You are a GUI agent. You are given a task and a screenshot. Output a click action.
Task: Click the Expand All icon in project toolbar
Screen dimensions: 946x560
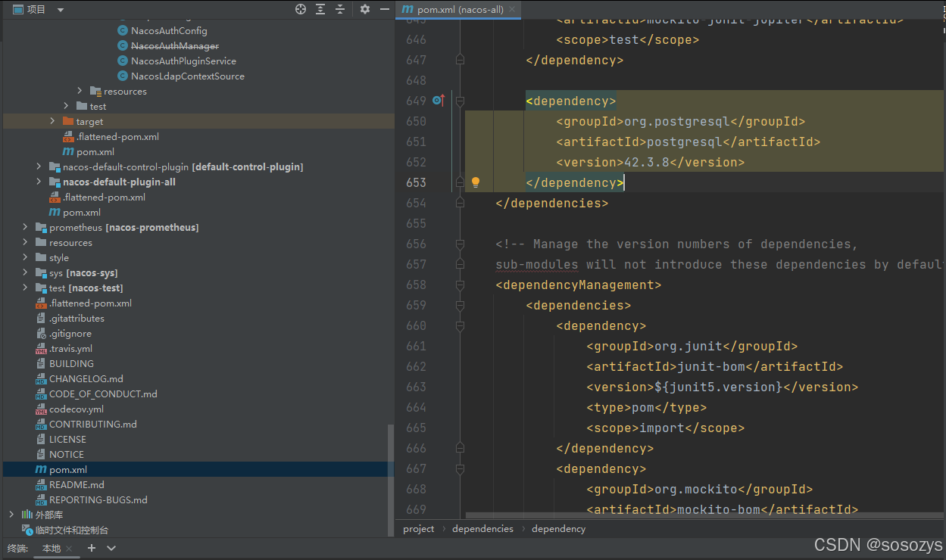pyautogui.click(x=320, y=9)
